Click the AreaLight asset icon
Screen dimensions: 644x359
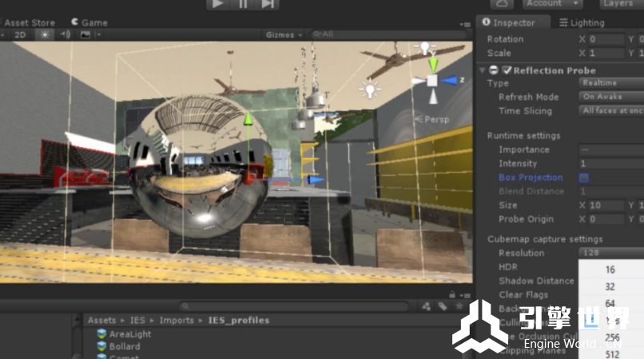point(101,334)
